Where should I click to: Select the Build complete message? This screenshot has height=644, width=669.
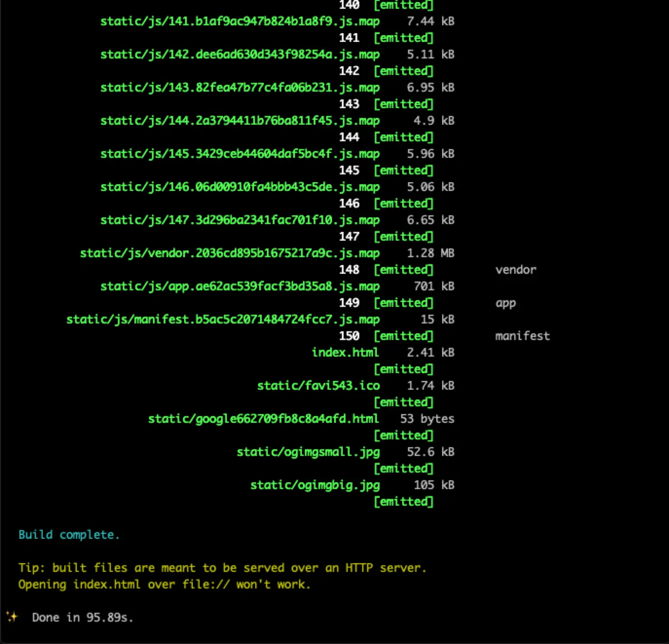click(x=69, y=534)
